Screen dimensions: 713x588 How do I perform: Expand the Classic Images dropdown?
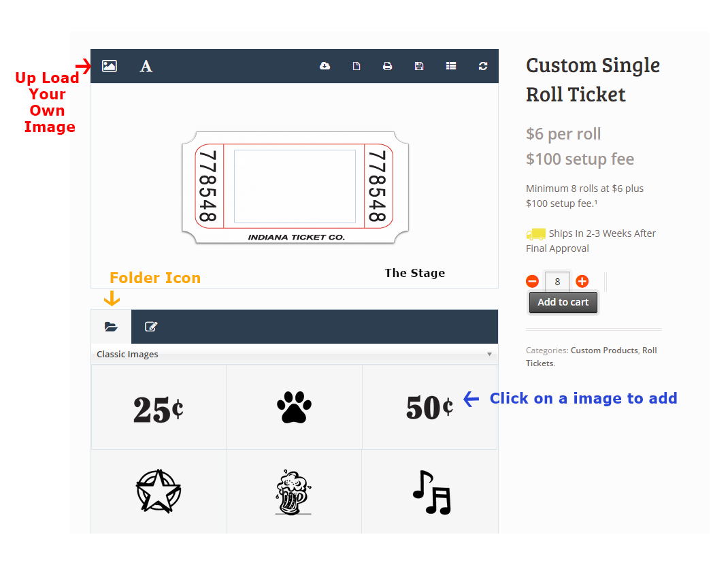[x=294, y=355]
